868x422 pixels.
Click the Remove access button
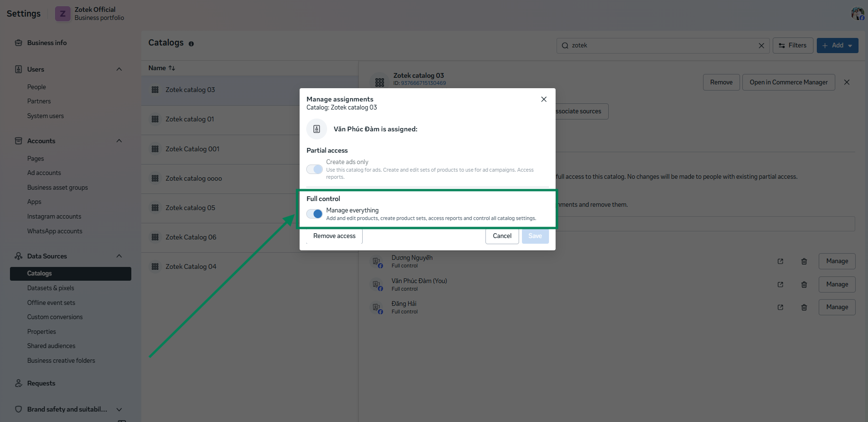pos(334,236)
